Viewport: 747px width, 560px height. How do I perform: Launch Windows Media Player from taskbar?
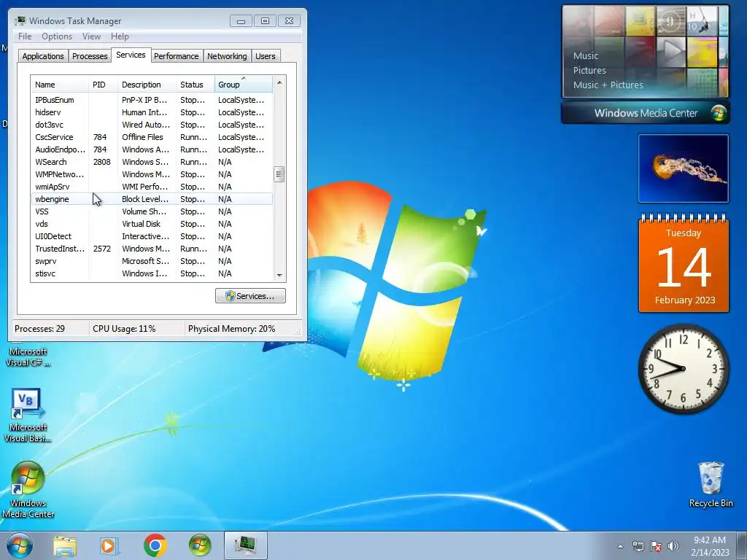[109, 545]
